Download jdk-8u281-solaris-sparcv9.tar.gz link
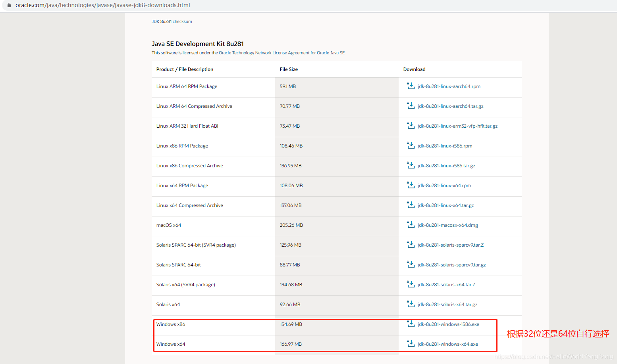 pos(452,265)
